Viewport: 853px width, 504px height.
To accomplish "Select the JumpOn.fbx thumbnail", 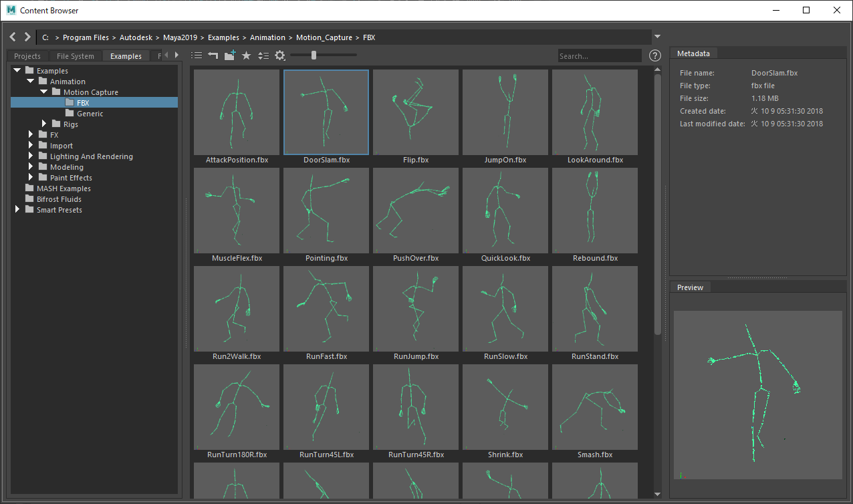I will click(x=505, y=112).
